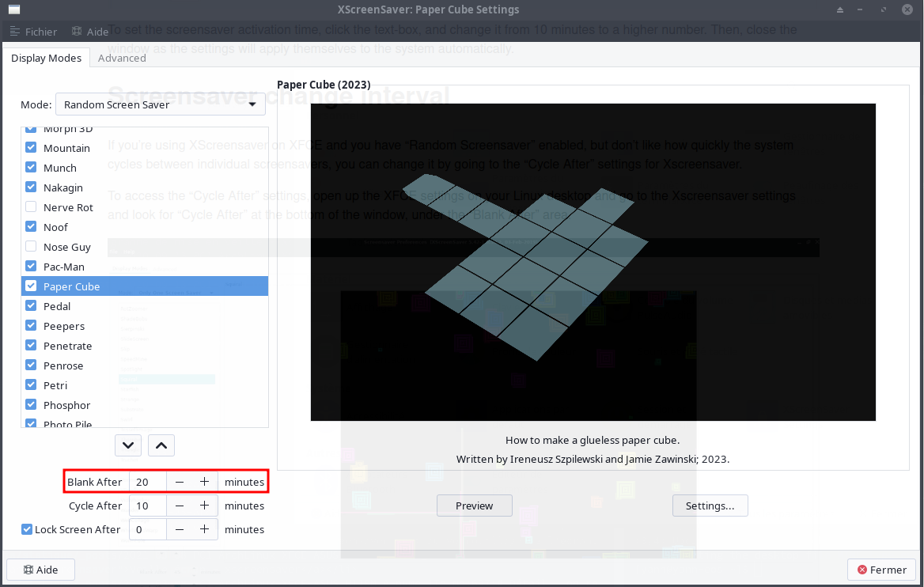The height and width of the screenshot is (587, 924).
Task: Click the up arrow reorder button
Action: point(161,445)
